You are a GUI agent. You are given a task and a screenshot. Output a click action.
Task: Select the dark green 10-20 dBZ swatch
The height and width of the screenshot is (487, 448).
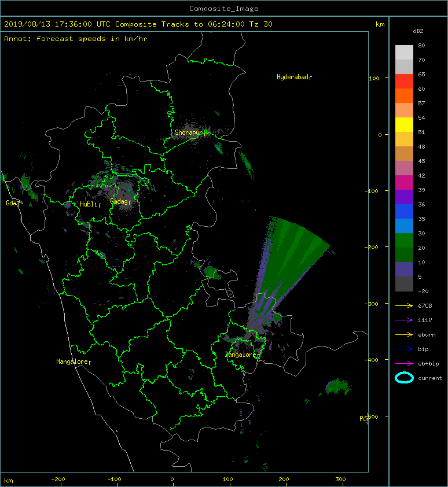[x=404, y=254]
